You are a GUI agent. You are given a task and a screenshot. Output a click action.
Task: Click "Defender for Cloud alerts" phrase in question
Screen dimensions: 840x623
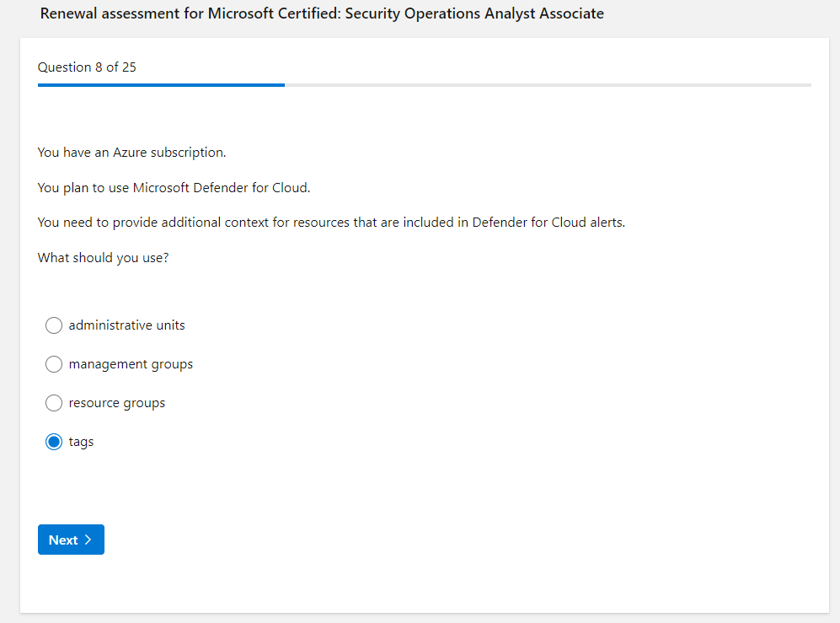548,223
